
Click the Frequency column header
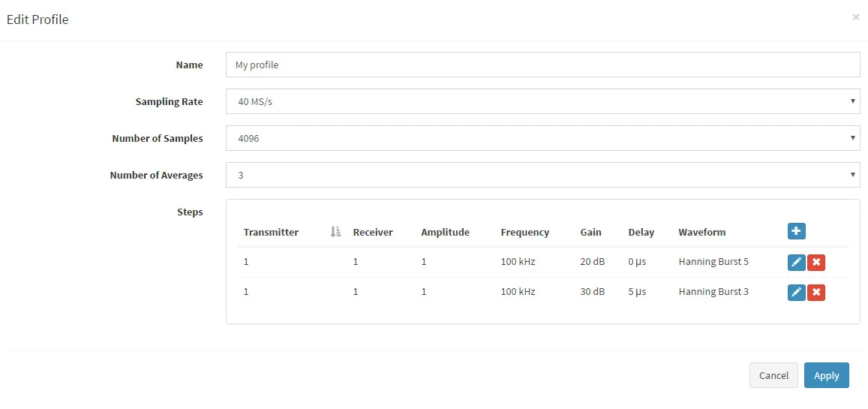coord(525,232)
